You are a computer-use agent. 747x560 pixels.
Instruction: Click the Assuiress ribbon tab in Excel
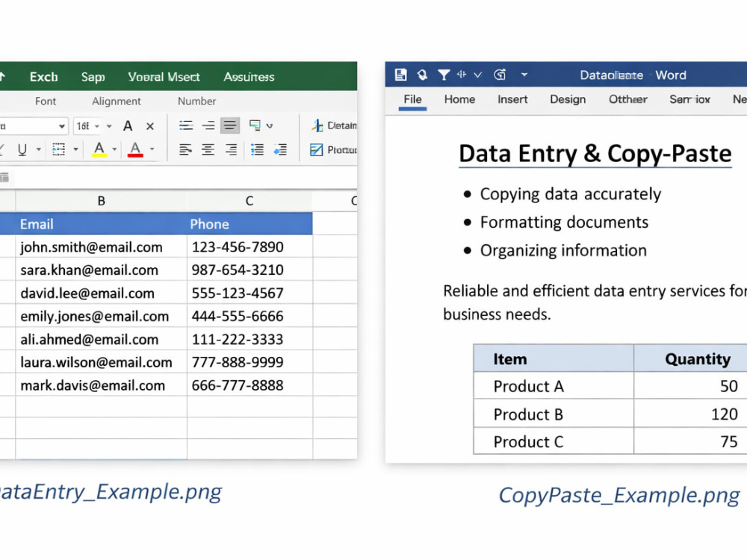pos(249,77)
